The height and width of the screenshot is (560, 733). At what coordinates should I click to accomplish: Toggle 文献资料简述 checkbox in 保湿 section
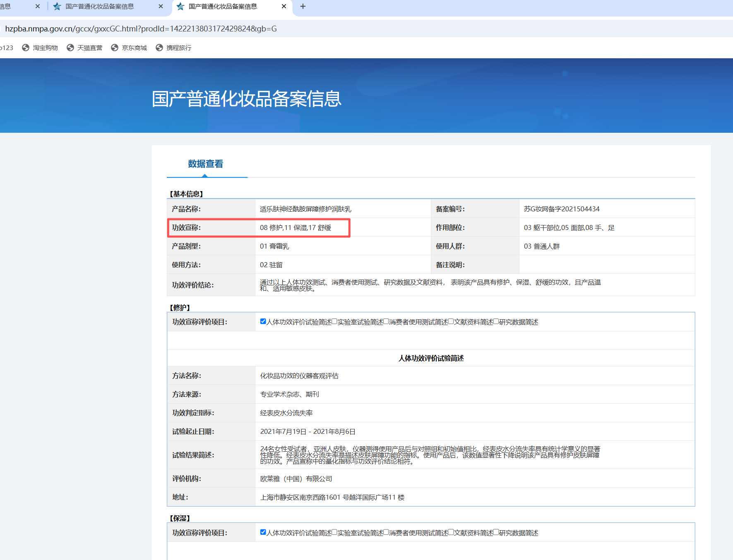[451, 532]
